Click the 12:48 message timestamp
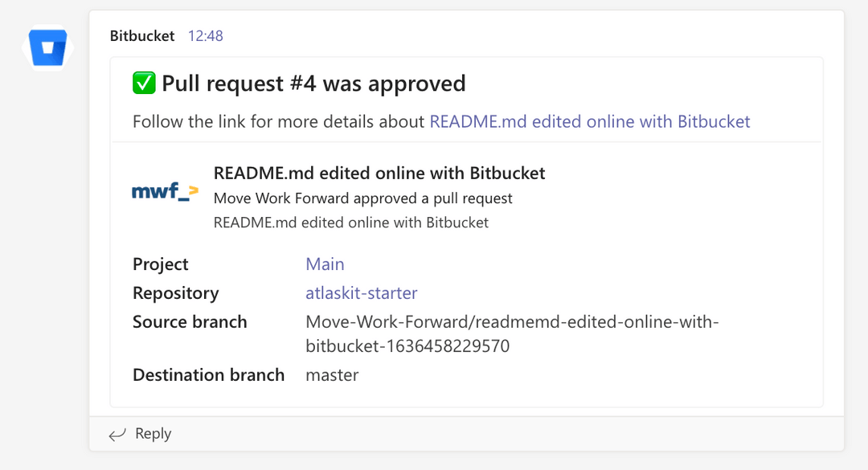Screen dimensions: 868x470 (205, 35)
